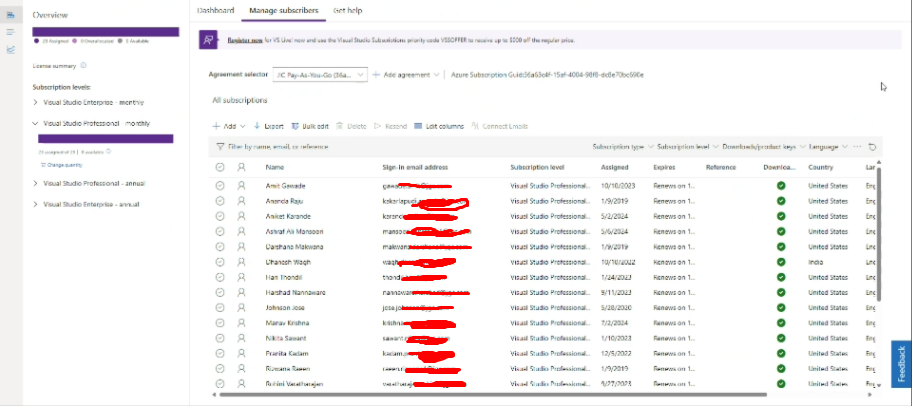Click the overview license usage bar
912x406 pixels.
pos(106,32)
